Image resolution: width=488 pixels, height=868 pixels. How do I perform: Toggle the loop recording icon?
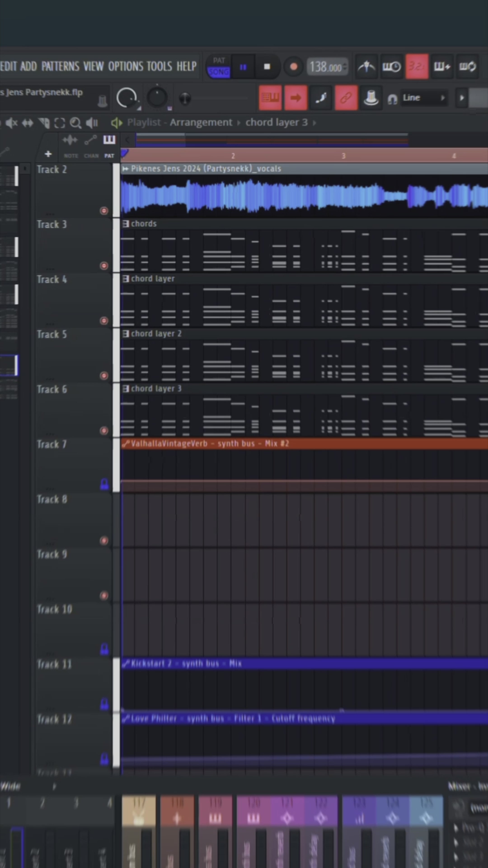tap(467, 66)
